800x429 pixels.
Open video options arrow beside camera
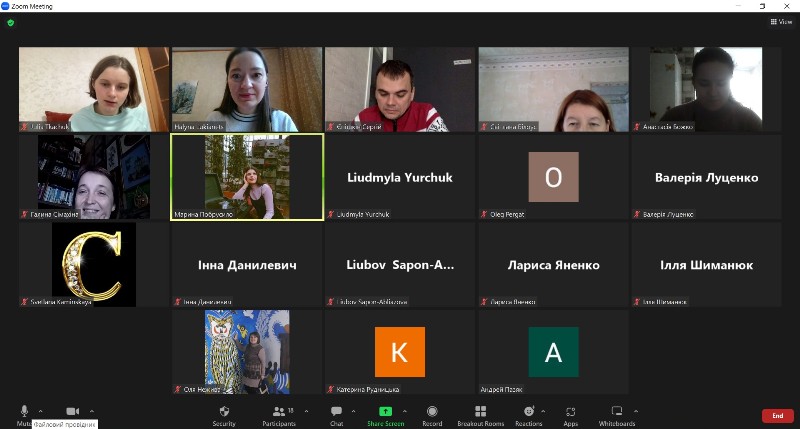tap(92, 411)
